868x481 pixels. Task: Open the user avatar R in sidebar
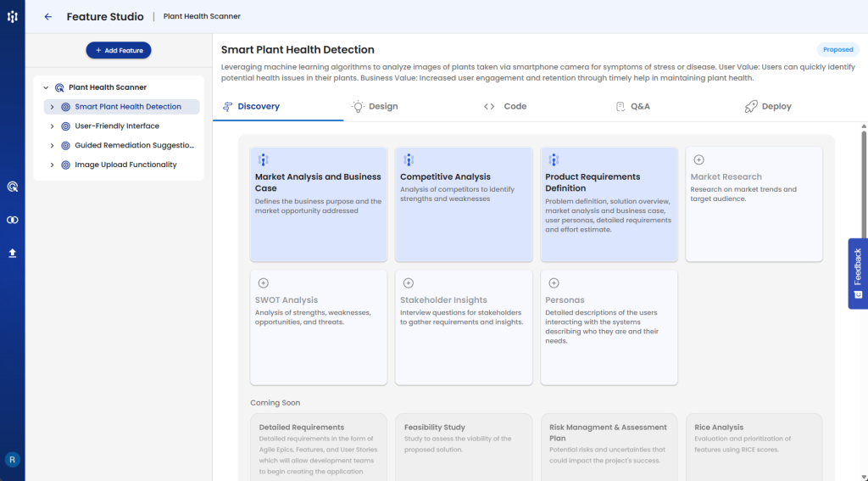(x=12, y=459)
